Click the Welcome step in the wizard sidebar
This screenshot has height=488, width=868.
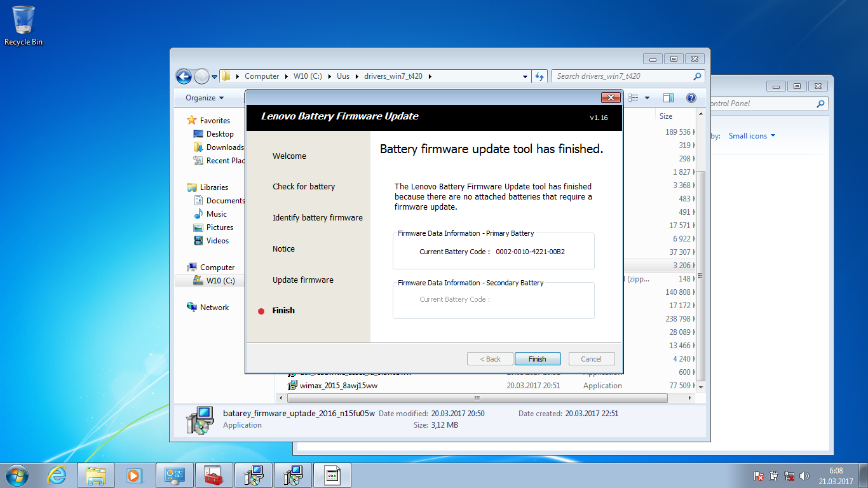click(x=289, y=156)
